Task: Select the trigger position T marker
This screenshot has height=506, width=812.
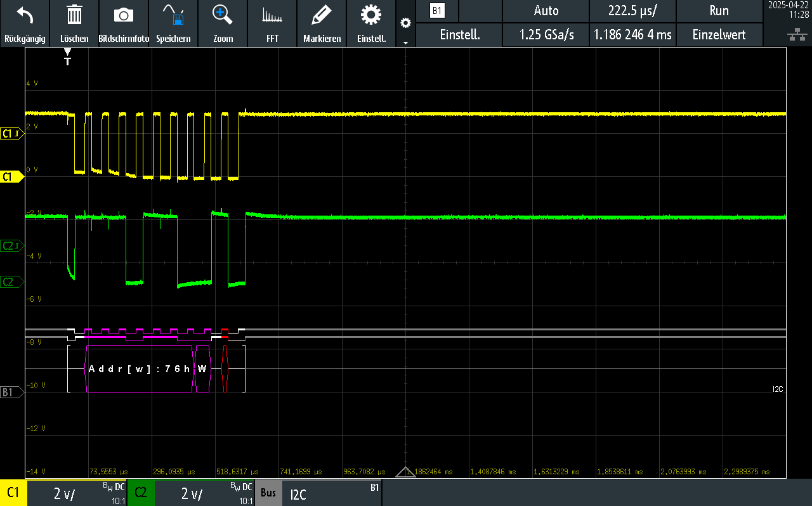Action: [68, 57]
